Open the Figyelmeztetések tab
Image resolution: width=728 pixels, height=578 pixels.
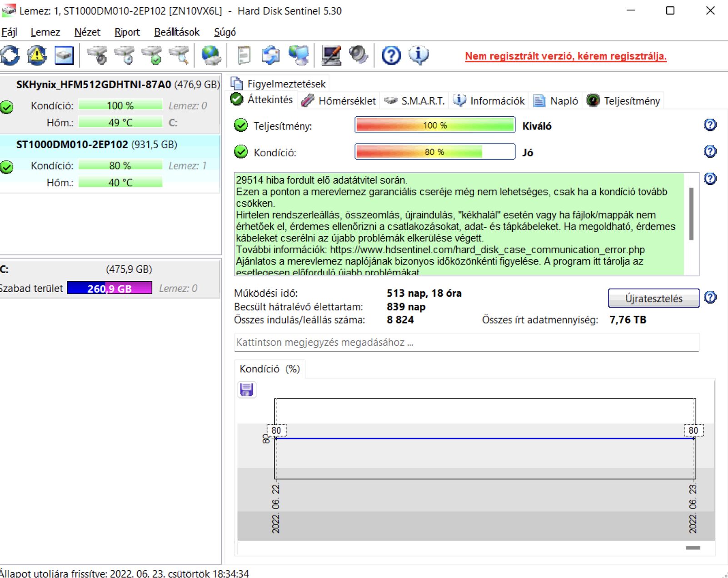279,84
